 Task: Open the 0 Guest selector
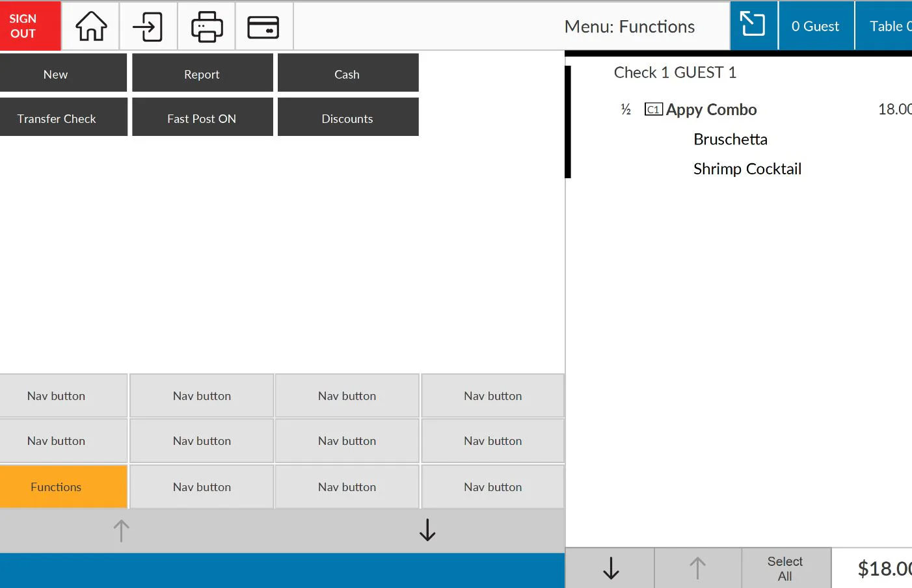tap(816, 26)
